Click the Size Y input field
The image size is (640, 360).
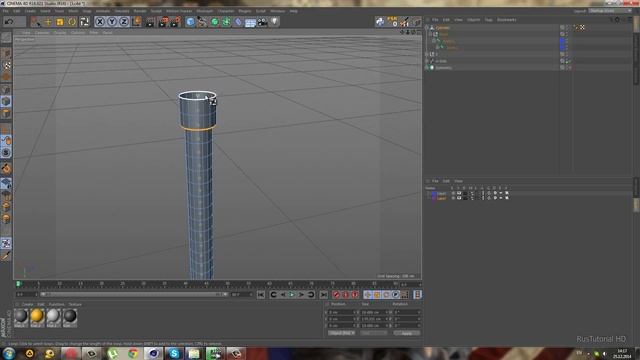coord(373,319)
